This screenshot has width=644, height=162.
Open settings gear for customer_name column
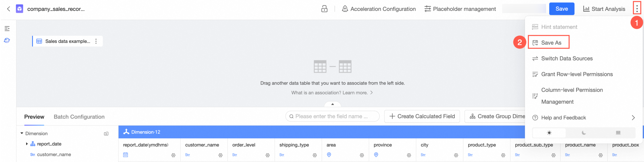220,155
